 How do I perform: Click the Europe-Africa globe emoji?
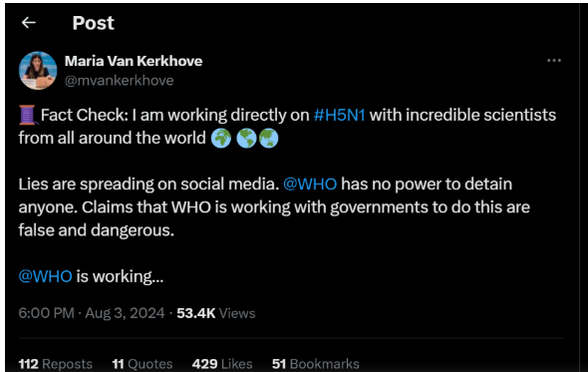pyautogui.click(x=221, y=139)
